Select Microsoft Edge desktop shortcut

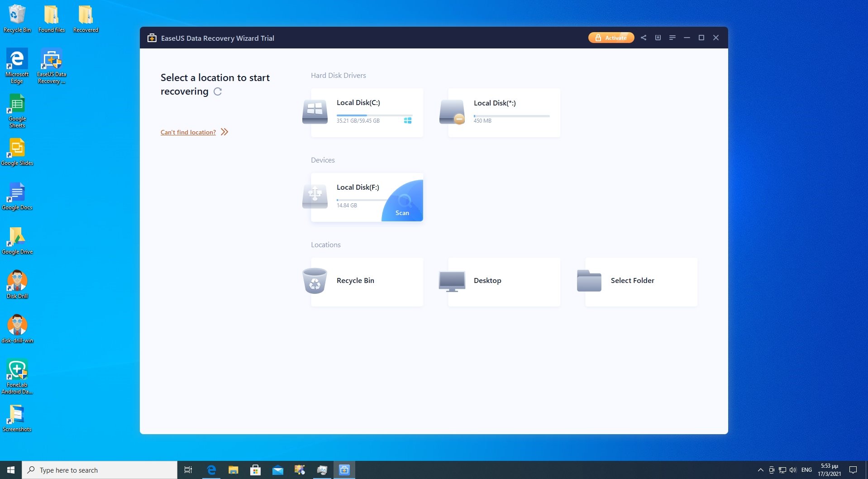coord(17,66)
